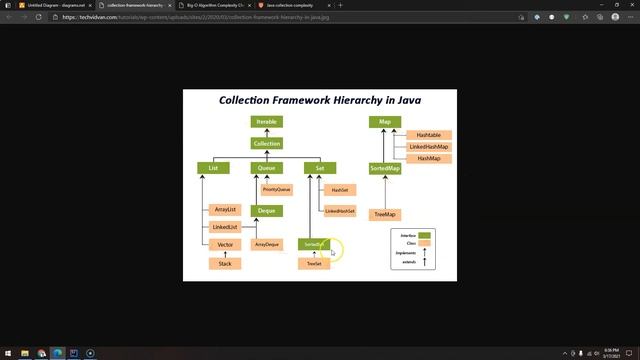Click the Map interface box

pos(385,122)
